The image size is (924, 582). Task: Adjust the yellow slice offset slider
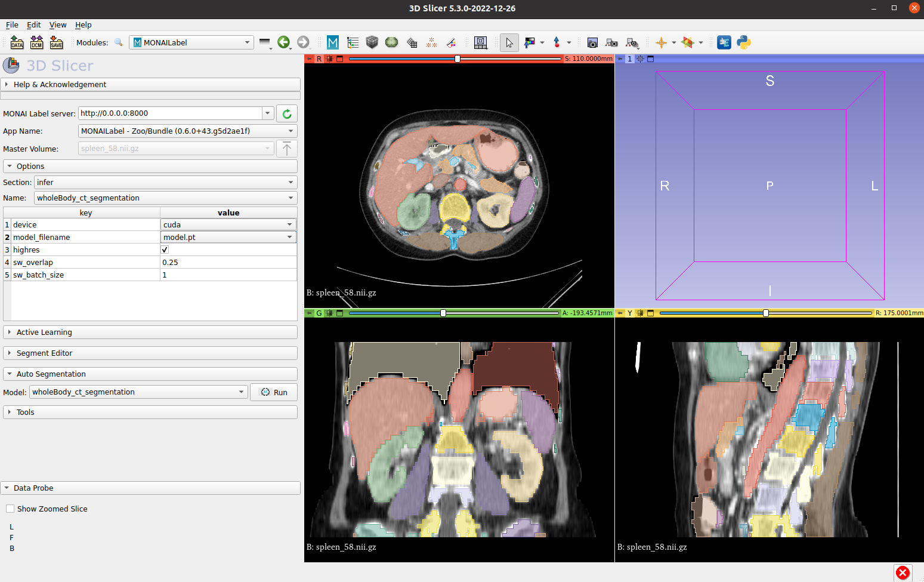click(x=766, y=313)
